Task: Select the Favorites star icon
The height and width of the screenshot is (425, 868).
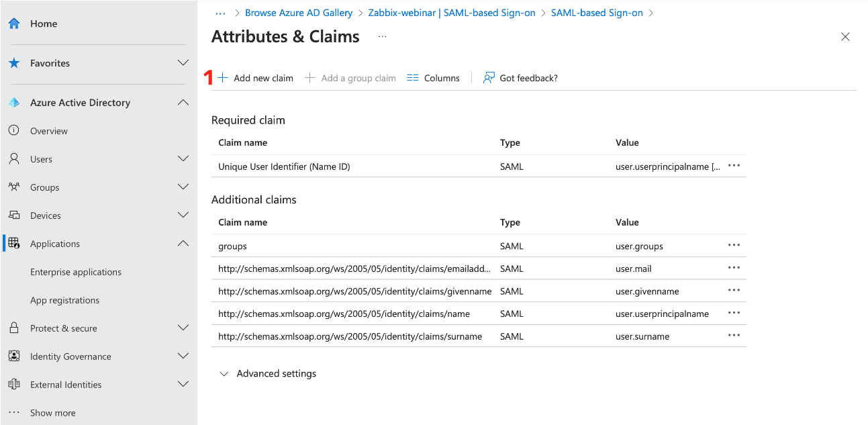Action: (x=13, y=62)
